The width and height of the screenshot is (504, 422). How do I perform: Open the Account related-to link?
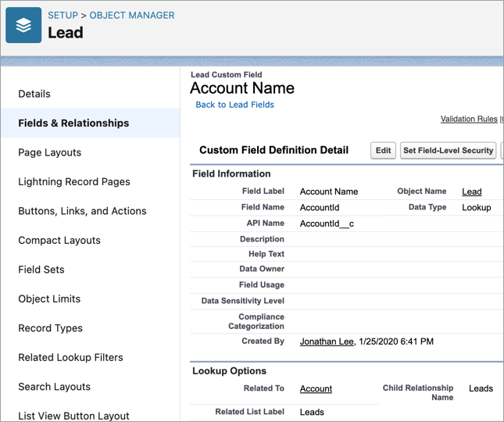[316, 388]
